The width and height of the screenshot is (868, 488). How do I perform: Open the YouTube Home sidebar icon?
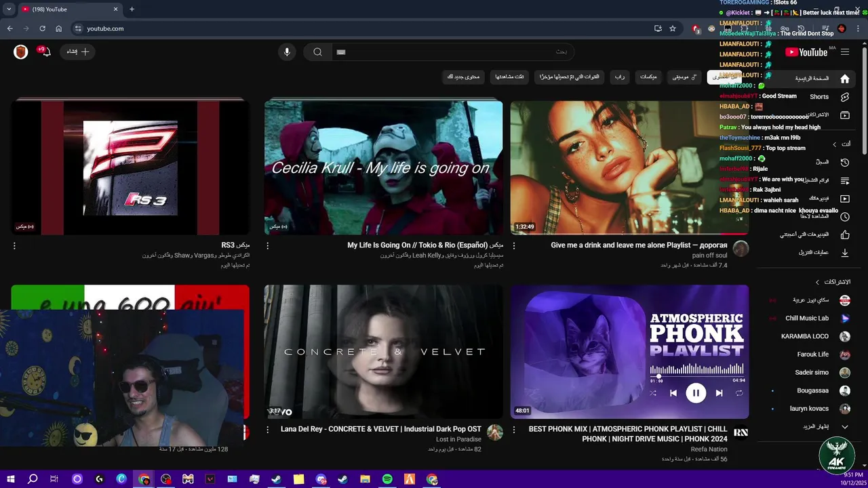click(844, 79)
